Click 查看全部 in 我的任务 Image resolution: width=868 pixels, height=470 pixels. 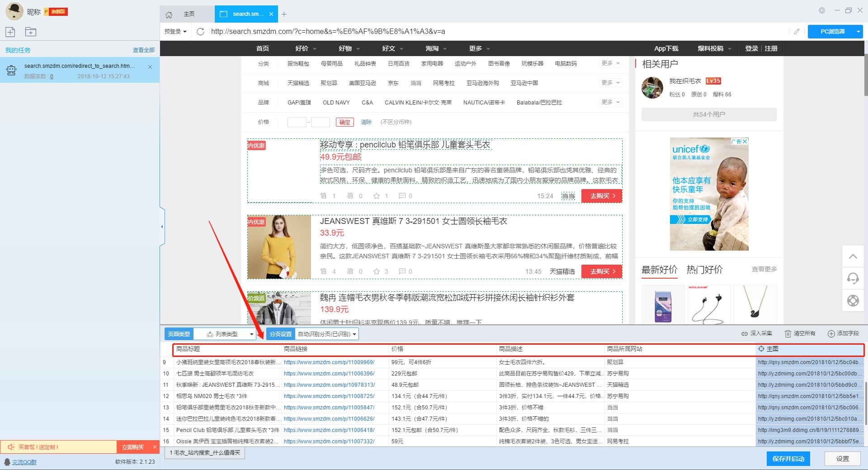[x=144, y=50]
